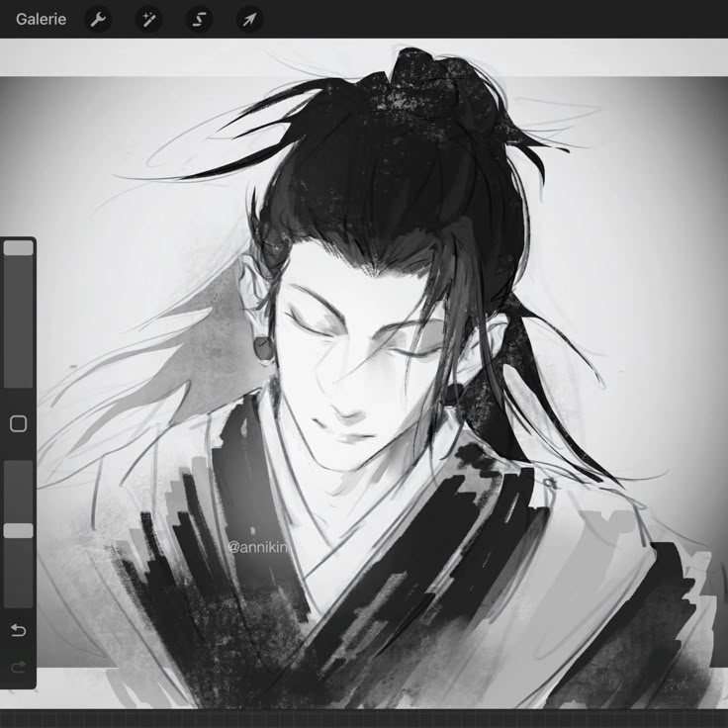Open the Actions wrench menu
The width and height of the screenshot is (728, 728).
[97, 19]
